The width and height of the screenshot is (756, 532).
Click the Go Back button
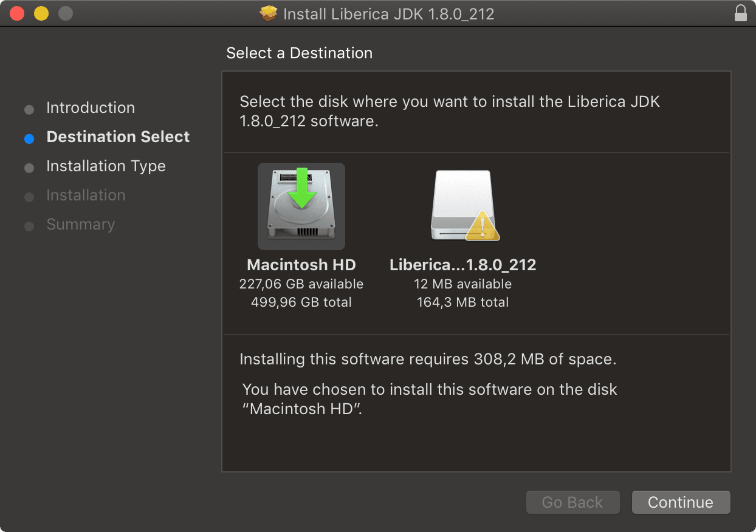(572, 502)
